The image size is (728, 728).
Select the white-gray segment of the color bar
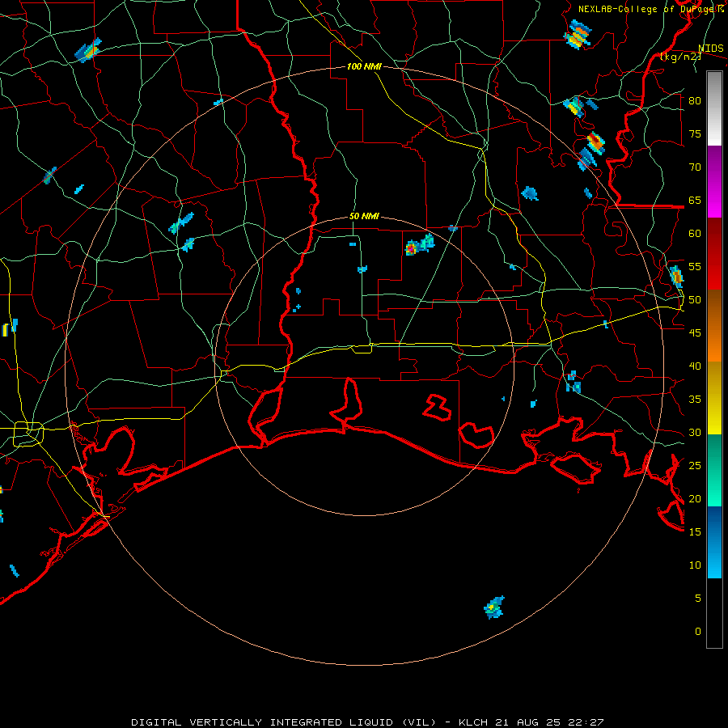(714, 108)
